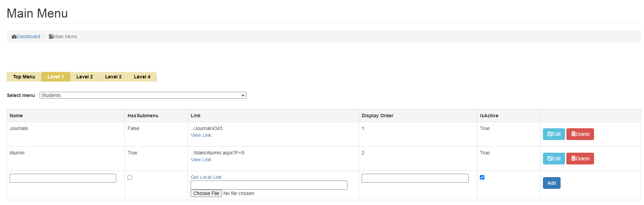Click the Choose File button
The height and width of the screenshot is (205, 644).
206,193
